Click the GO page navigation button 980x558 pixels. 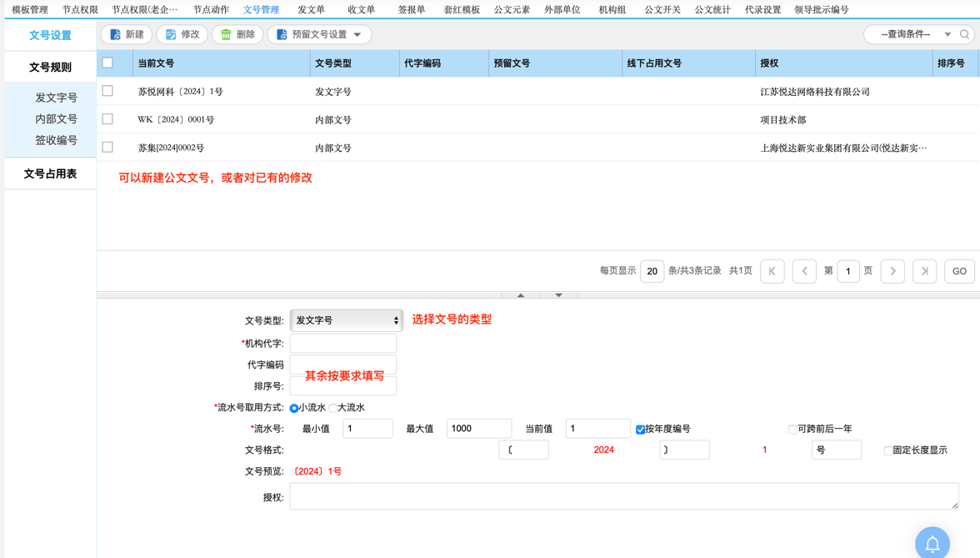pyautogui.click(x=958, y=271)
